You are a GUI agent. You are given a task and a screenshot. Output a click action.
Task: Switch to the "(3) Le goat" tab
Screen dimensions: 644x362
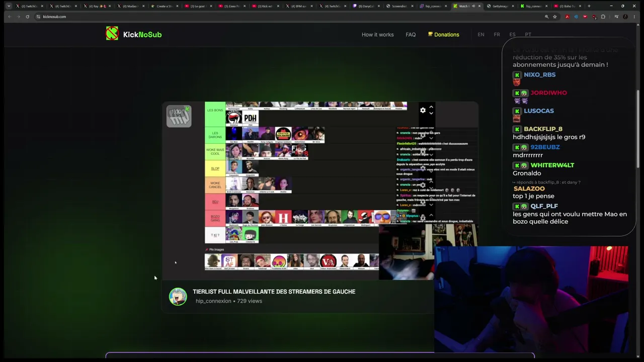coord(199,6)
